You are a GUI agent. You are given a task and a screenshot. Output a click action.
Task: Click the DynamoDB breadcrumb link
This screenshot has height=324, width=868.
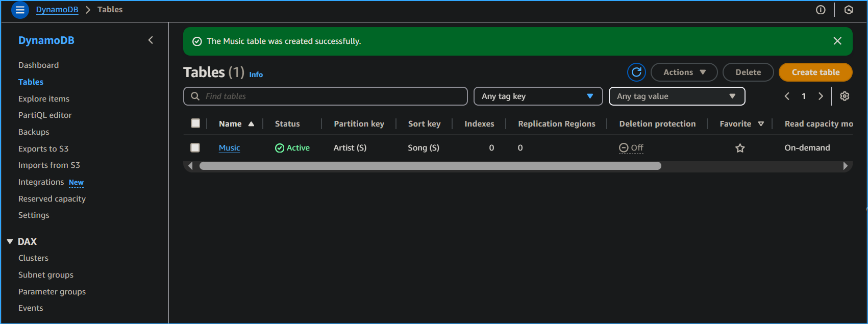(x=57, y=10)
